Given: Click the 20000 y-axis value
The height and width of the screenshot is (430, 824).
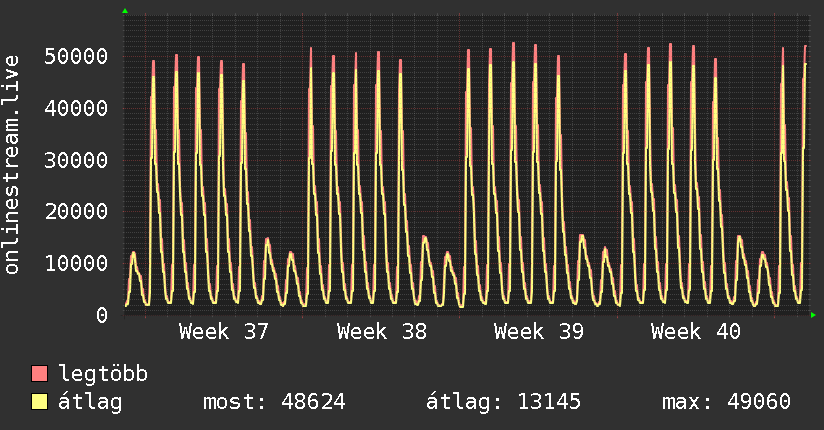Looking at the screenshot, I should [x=76, y=212].
